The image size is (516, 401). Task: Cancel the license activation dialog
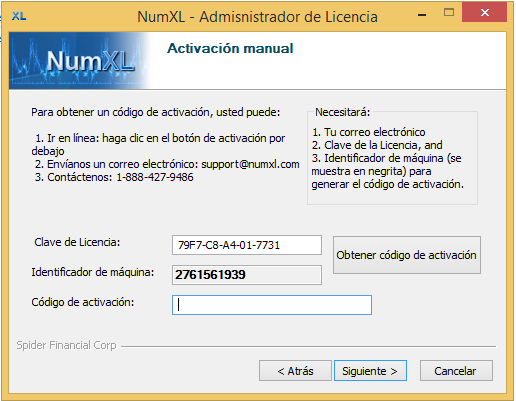click(x=456, y=370)
